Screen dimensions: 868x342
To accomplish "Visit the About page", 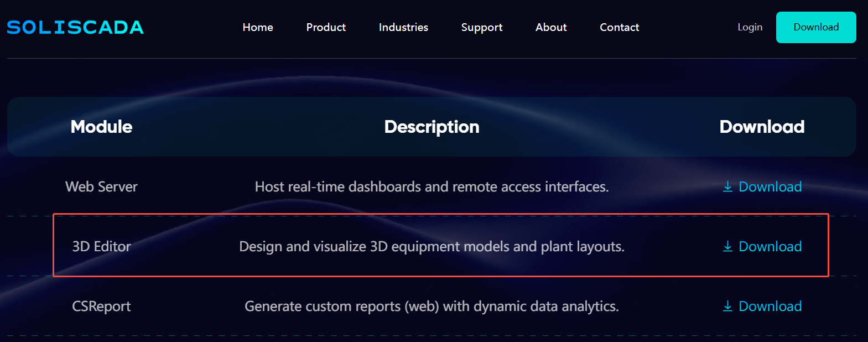I will tap(551, 27).
